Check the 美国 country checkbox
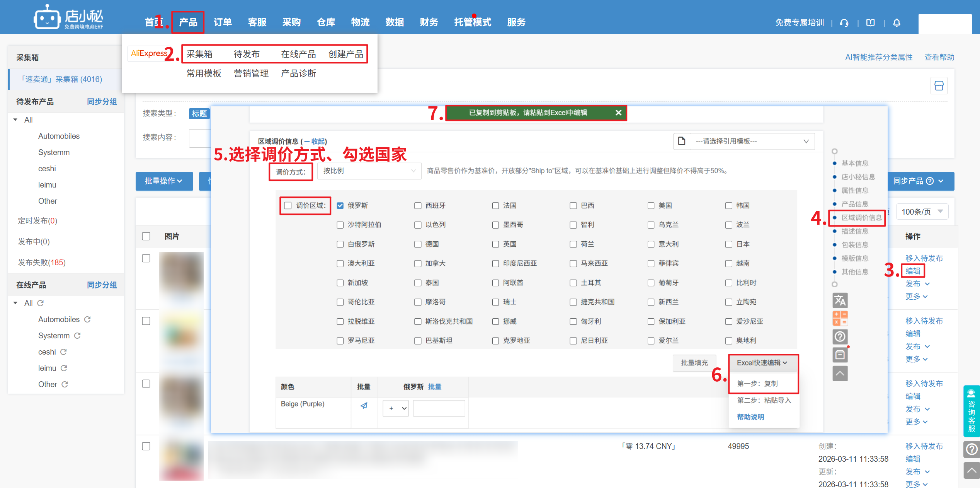 point(651,206)
